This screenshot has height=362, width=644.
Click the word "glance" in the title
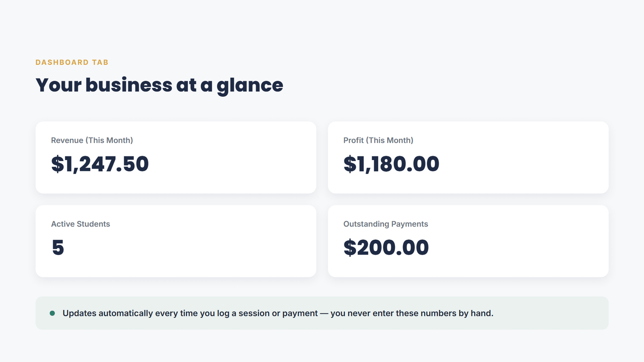point(250,86)
